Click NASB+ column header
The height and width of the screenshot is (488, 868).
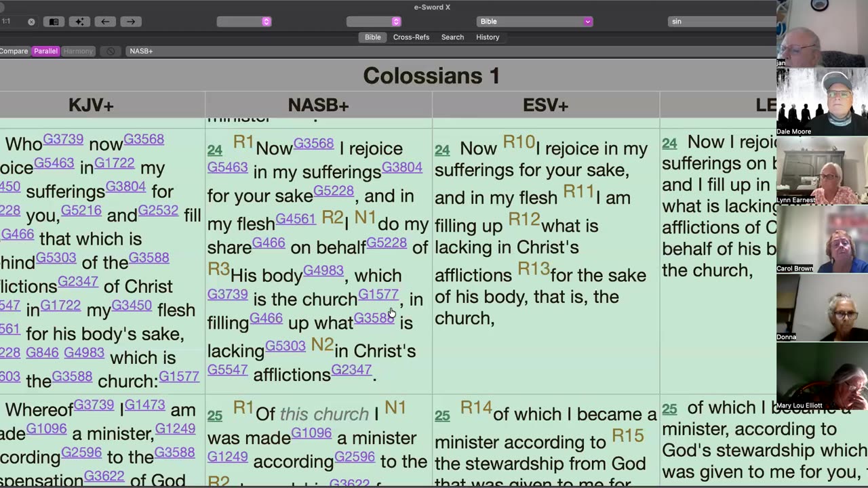tap(318, 105)
